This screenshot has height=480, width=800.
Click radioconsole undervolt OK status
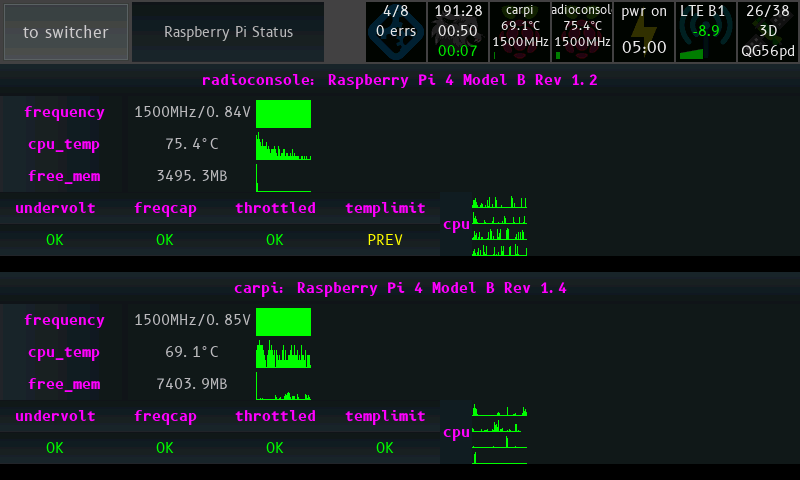pyautogui.click(x=55, y=240)
